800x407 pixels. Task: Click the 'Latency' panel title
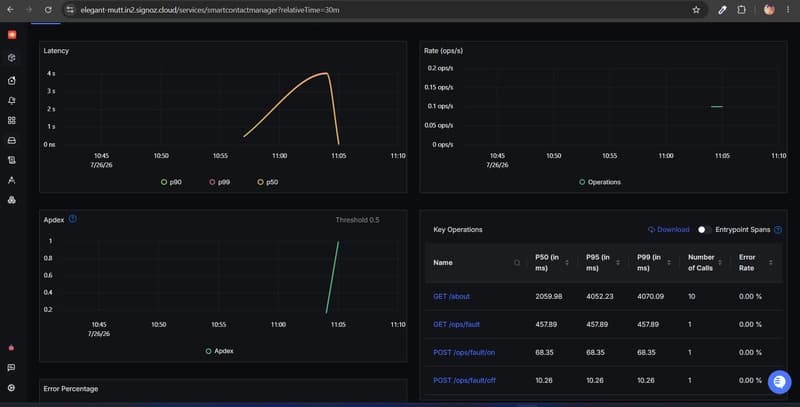click(56, 50)
